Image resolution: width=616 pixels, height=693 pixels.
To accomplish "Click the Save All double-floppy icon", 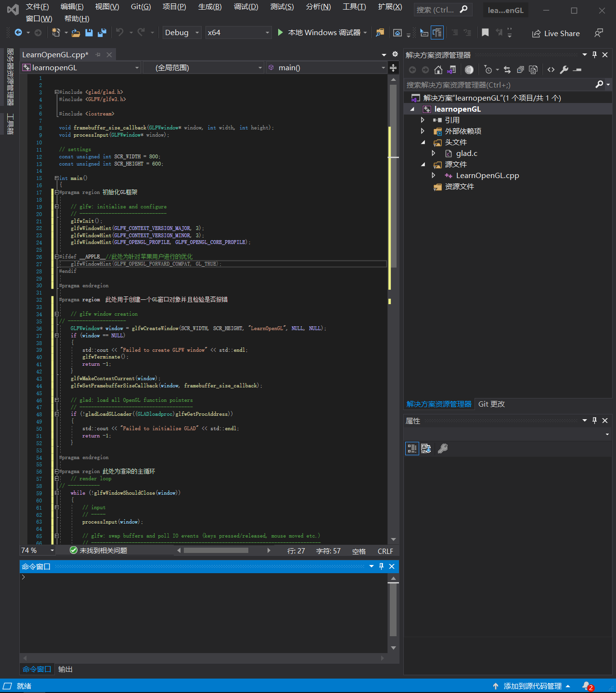I will pyautogui.click(x=102, y=33).
